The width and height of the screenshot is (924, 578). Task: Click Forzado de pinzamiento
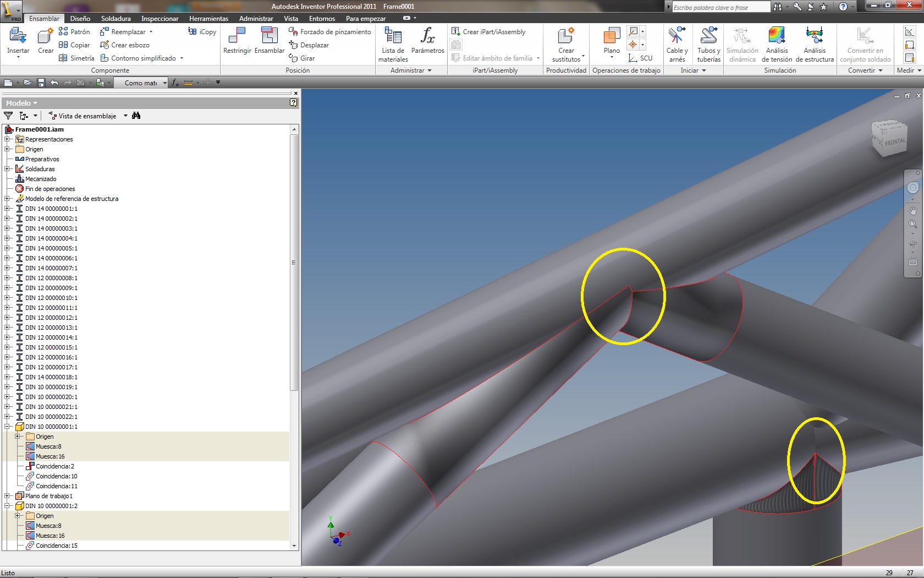tap(330, 32)
